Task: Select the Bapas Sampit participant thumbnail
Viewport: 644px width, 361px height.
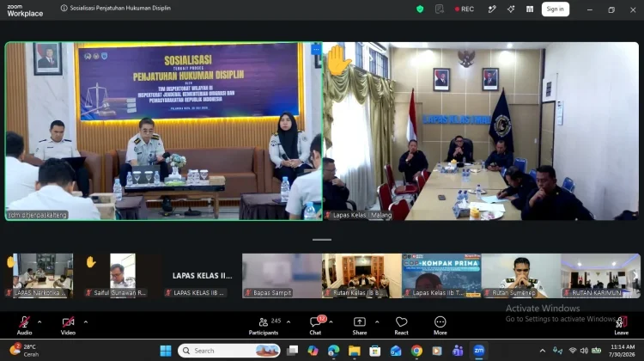Action: (x=282, y=276)
